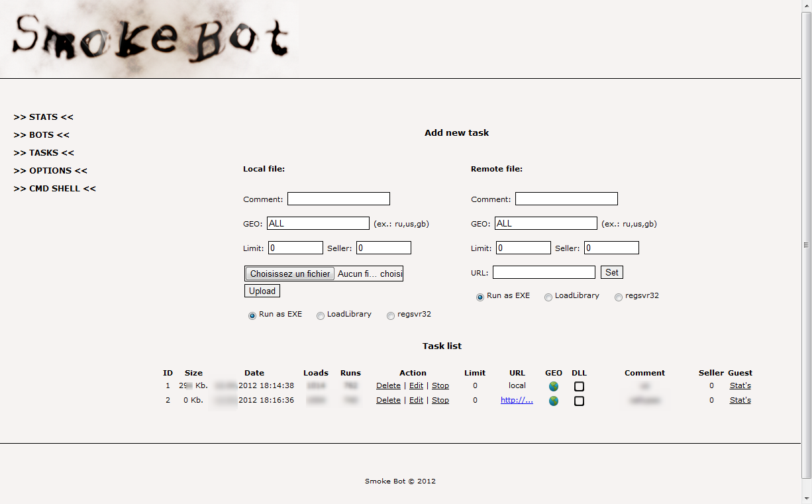The height and width of the screenshot is (504, 812).
Task: Click the 'Aucun fi... choisi' file label
Action: tap(370, 274)
